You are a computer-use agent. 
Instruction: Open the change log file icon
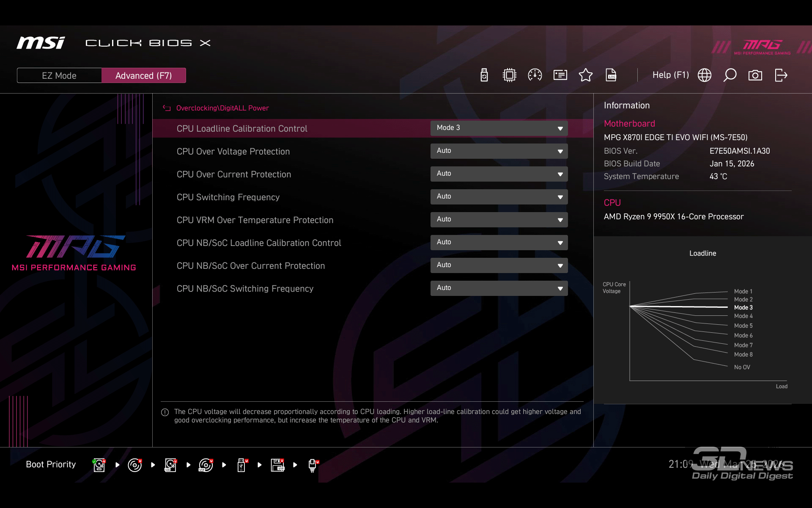611,75
